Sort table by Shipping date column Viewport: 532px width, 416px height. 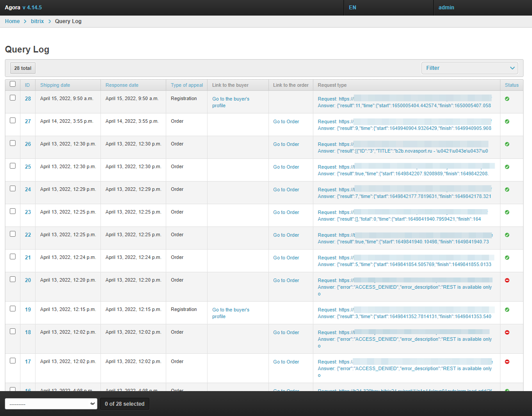[x=55, y=85]
